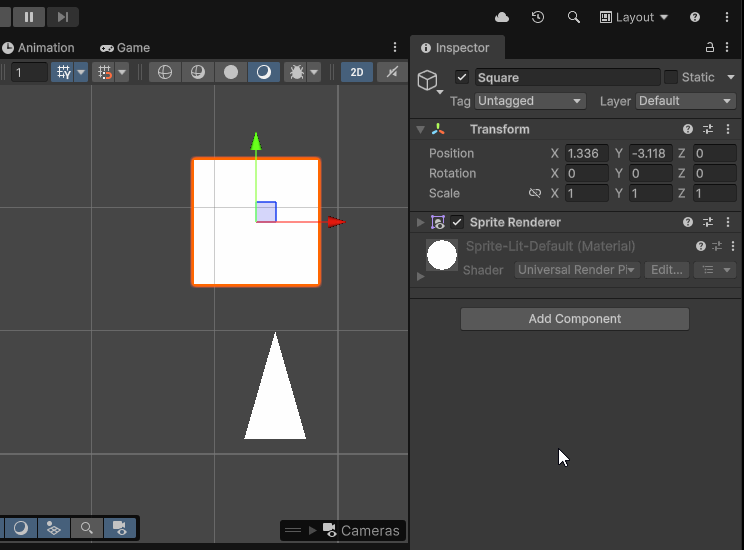Open Sprite Renderer presets icon

708,222
